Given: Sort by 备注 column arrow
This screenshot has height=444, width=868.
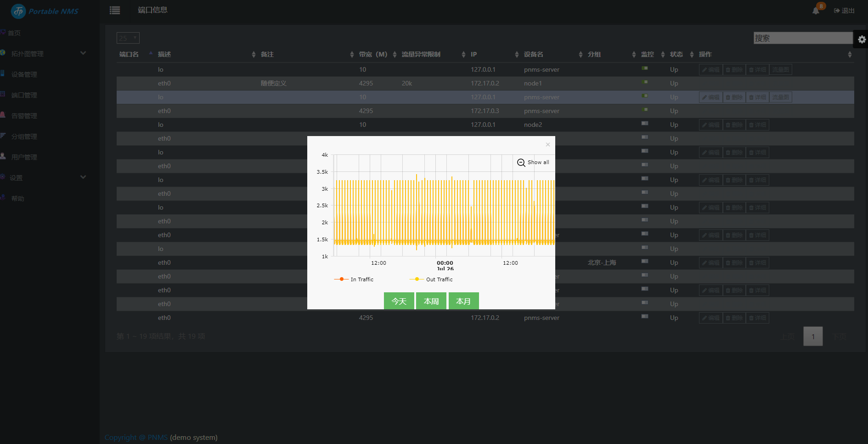Looking at the screenshot, I should (352, 55).
